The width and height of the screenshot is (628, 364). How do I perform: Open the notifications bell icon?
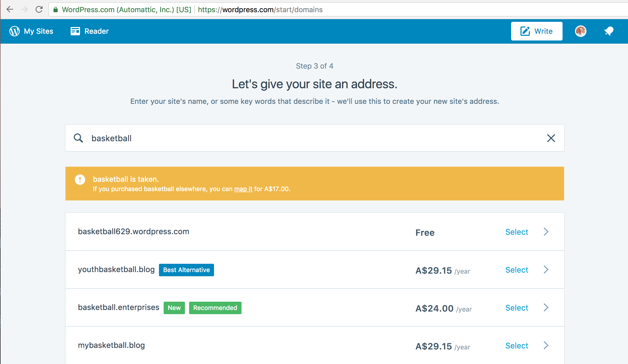coord(609,31)
